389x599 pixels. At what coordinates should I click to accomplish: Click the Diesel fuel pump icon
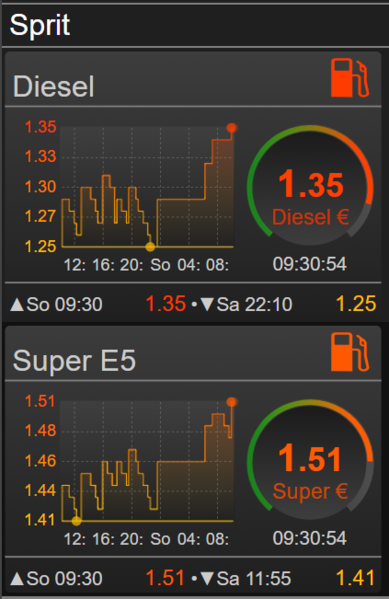point(350,78)
